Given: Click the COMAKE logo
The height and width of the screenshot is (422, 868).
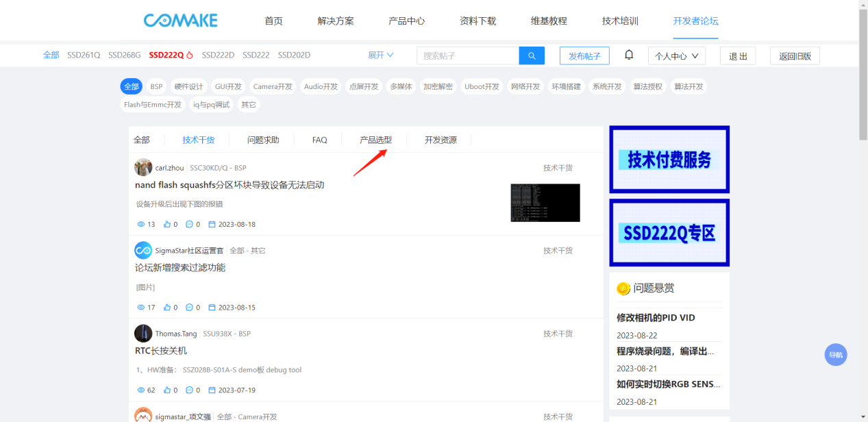Looking at the screenshot, I should (x=181, y=21).
